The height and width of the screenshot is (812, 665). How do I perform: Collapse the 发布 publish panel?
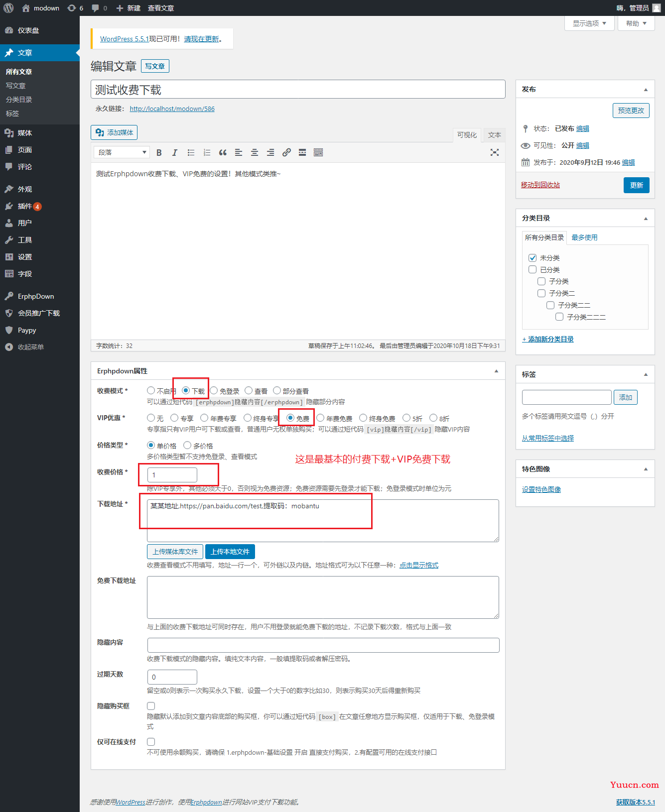click(x=646, y=90)
